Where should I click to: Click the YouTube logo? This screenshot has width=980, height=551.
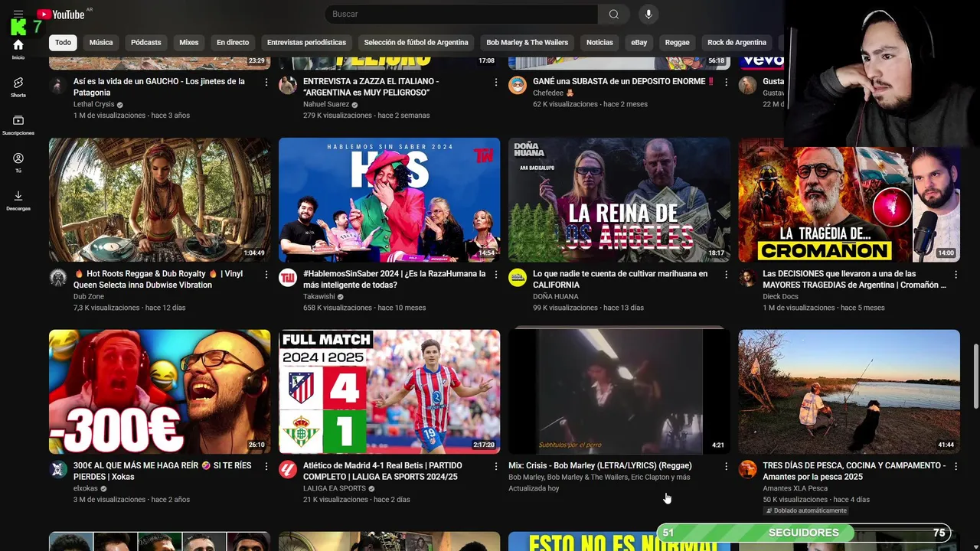(60, 14)
